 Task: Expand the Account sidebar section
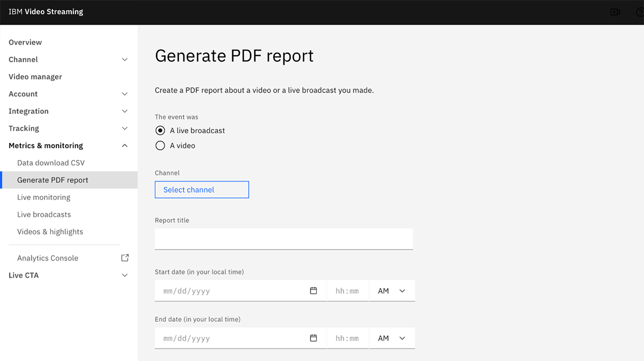pyautogui.click(x=125, y=94)
